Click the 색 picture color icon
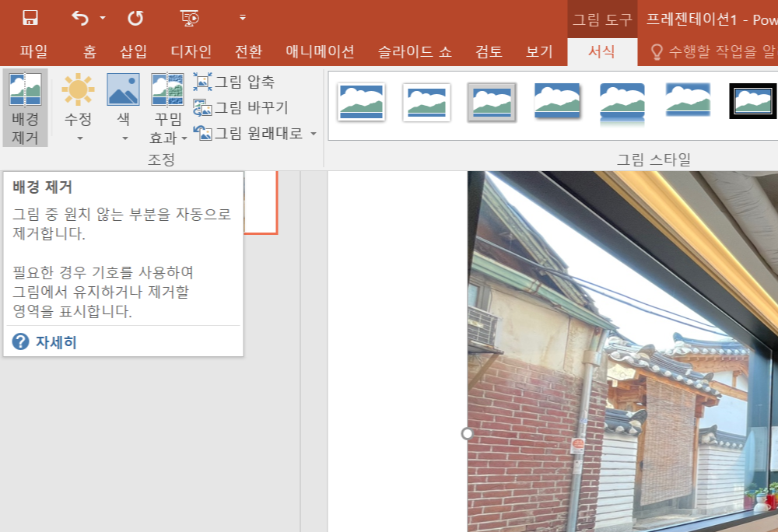The image size is (778, 532). click(x=123, y=89)
